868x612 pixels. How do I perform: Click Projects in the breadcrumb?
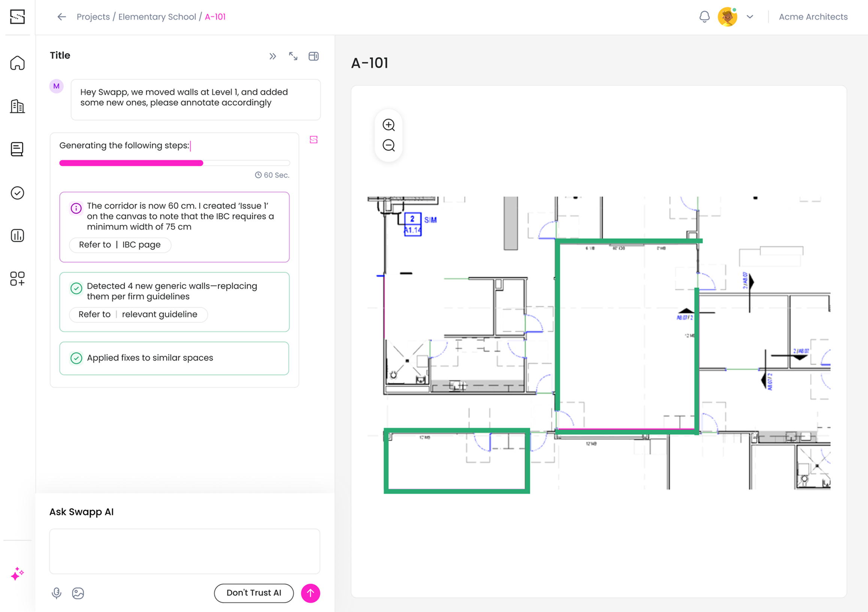coord(93,16)
